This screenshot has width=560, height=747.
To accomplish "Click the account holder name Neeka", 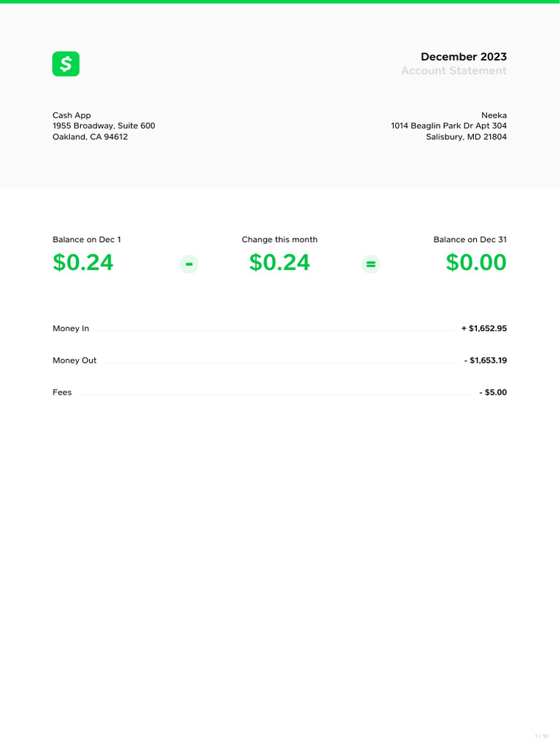I will [x=494, y=115].
